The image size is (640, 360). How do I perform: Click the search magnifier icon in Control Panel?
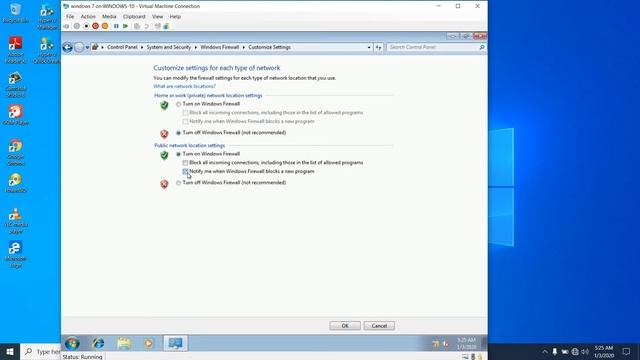pos(482,47)
